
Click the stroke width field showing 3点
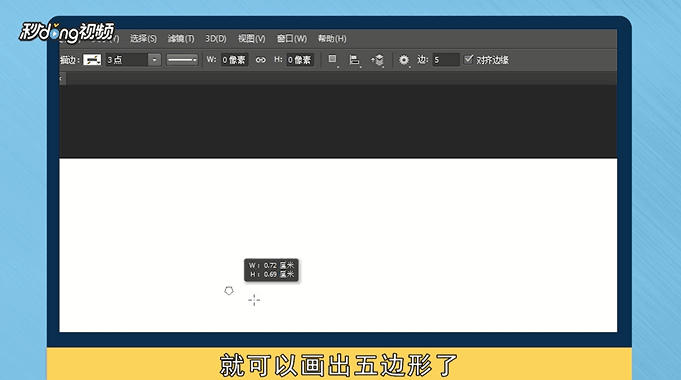pos(126,60)
